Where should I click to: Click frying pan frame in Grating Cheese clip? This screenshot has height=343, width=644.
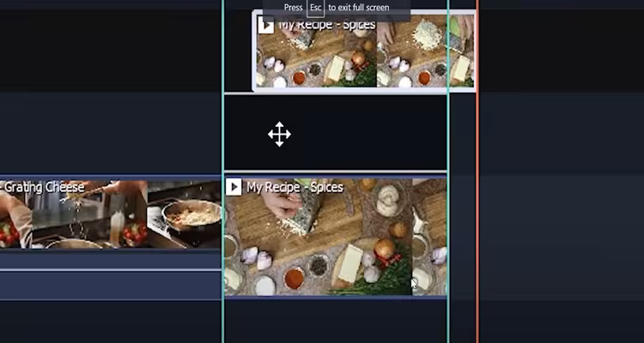(185, 214)
